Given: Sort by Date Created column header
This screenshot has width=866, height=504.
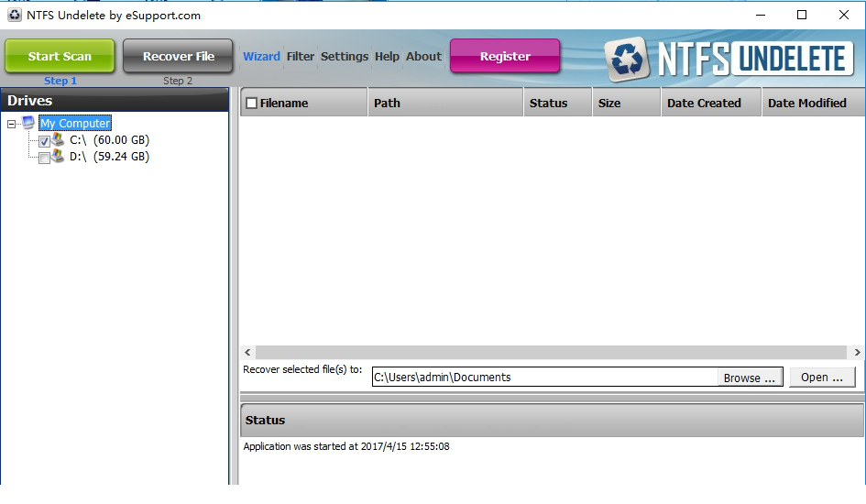Looking at the screenshot, I should point(711,103).
